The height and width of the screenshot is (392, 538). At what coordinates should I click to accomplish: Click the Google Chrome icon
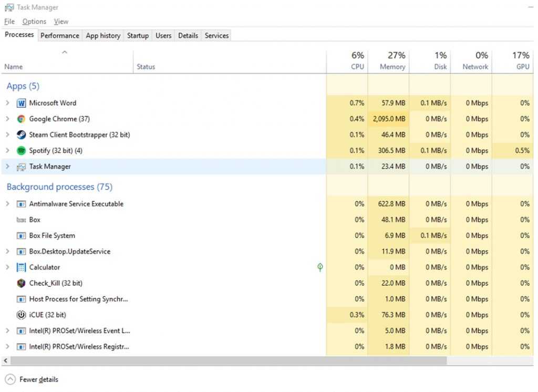tap(21, 119)
